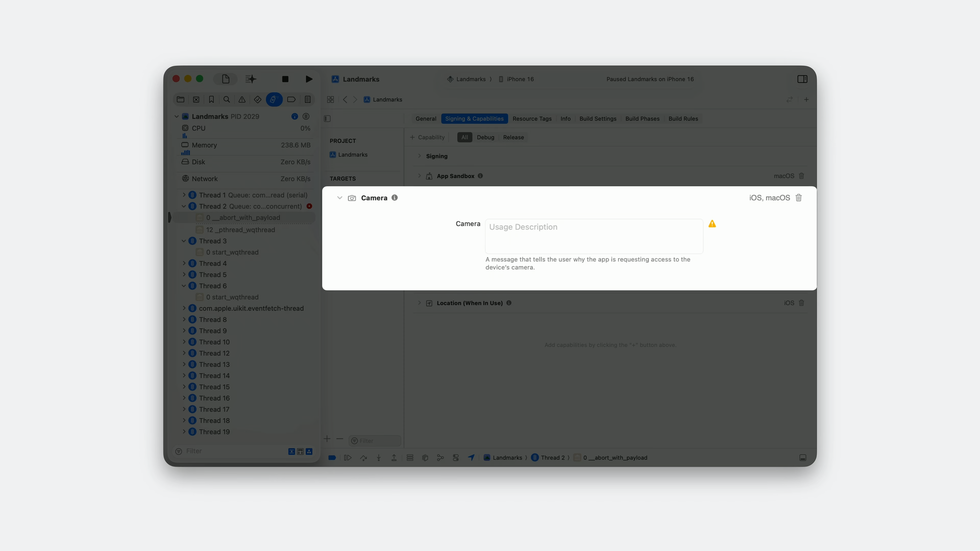
Task: Click the Stop button in toolbar
Action: 285,79
